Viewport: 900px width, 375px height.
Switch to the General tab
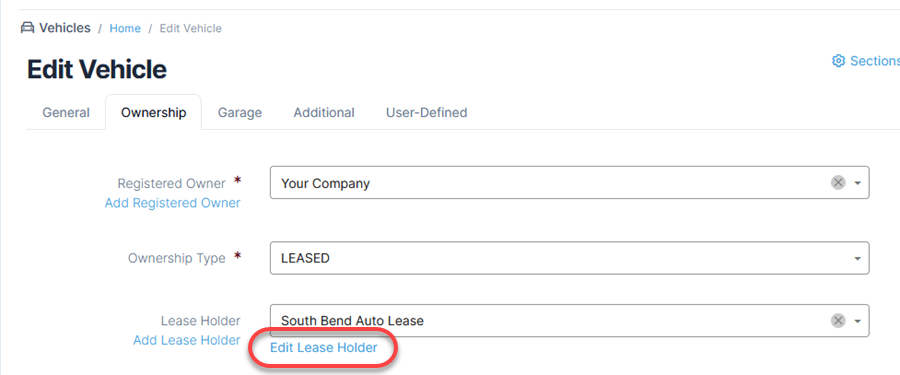tap(66, 113)
